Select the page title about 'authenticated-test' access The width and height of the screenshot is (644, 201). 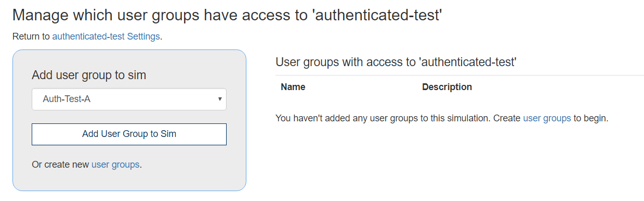[227, 15]
